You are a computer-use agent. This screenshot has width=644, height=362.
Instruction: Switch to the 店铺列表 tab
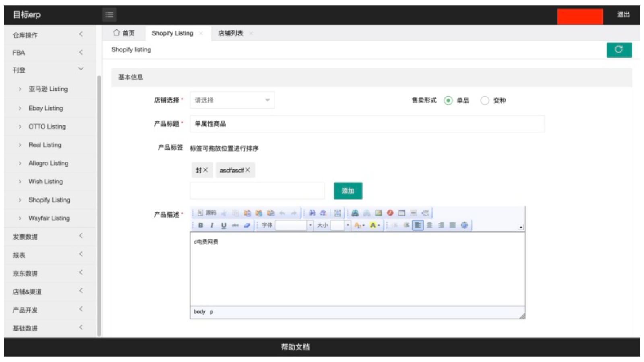click(231, 33)
